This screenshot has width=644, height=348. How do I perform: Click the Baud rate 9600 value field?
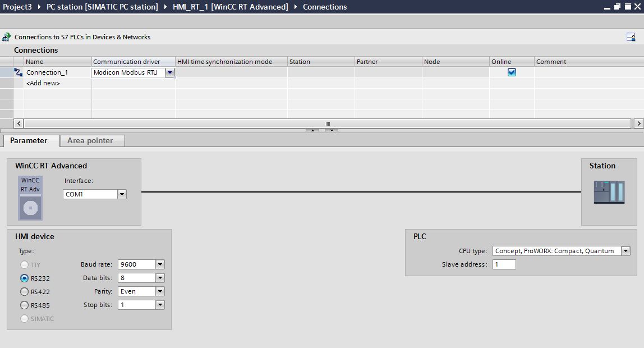[x=137, y=264]
